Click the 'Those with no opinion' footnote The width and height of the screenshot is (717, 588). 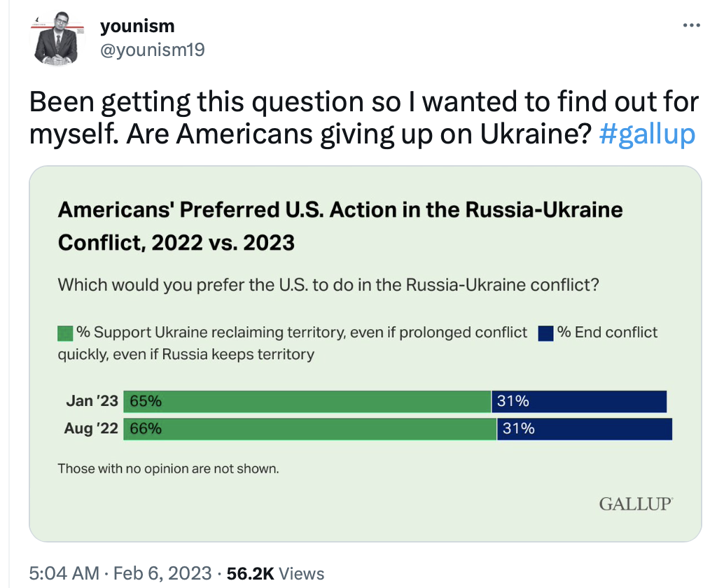168,468
